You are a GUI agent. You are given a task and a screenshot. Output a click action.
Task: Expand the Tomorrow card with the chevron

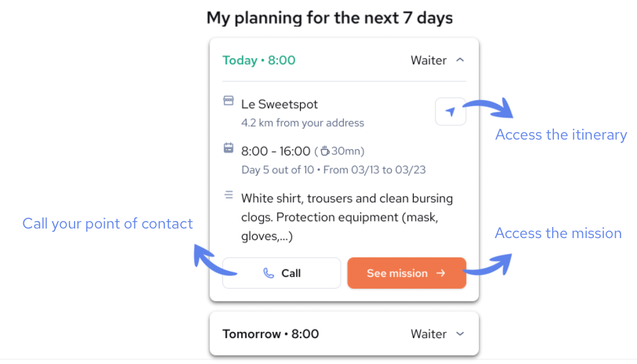coord(460,334)
